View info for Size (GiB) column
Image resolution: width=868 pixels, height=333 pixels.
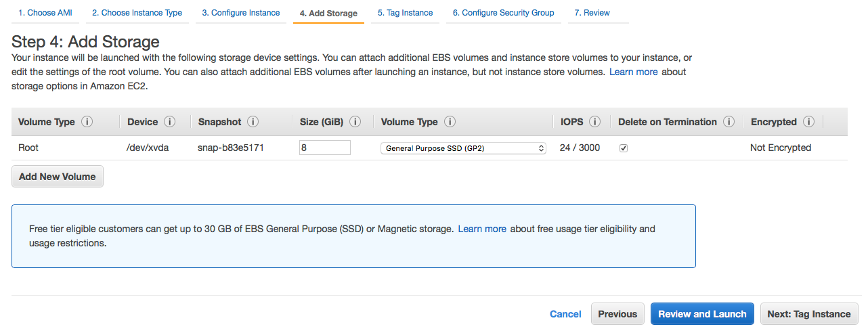pos(355,122)
